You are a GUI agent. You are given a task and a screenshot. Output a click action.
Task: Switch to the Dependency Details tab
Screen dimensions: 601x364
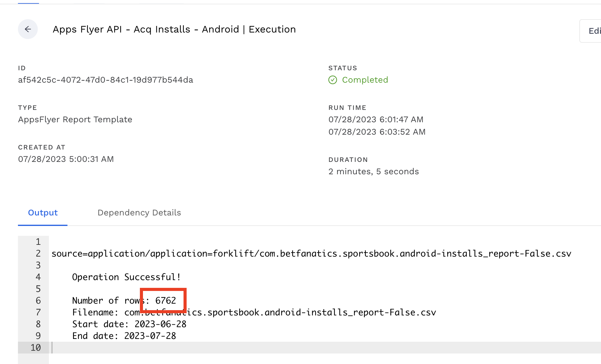pyautogui.click(x=139, y=213)
